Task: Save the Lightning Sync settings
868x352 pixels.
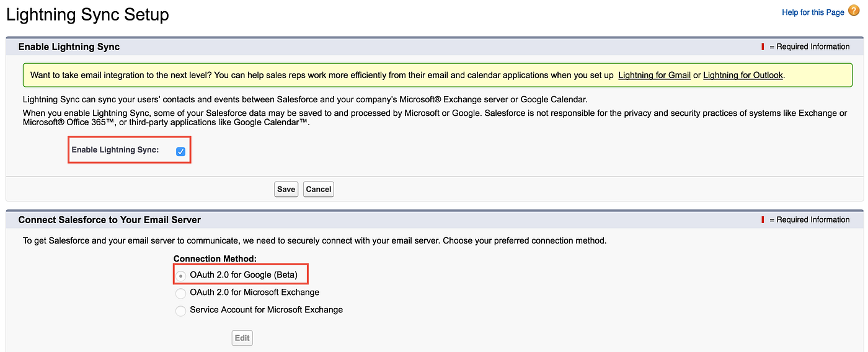Action: 286,189
